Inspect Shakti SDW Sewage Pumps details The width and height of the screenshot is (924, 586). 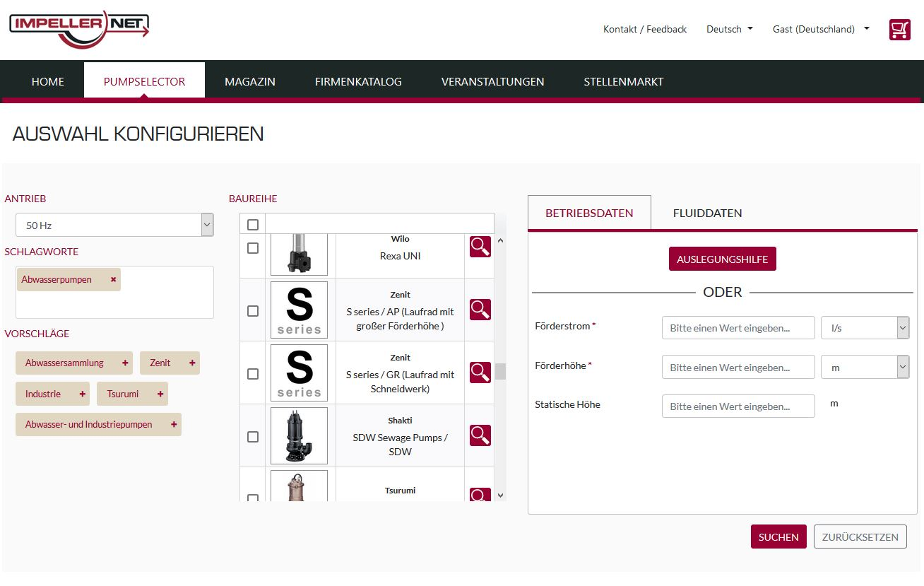click(480, 435)
